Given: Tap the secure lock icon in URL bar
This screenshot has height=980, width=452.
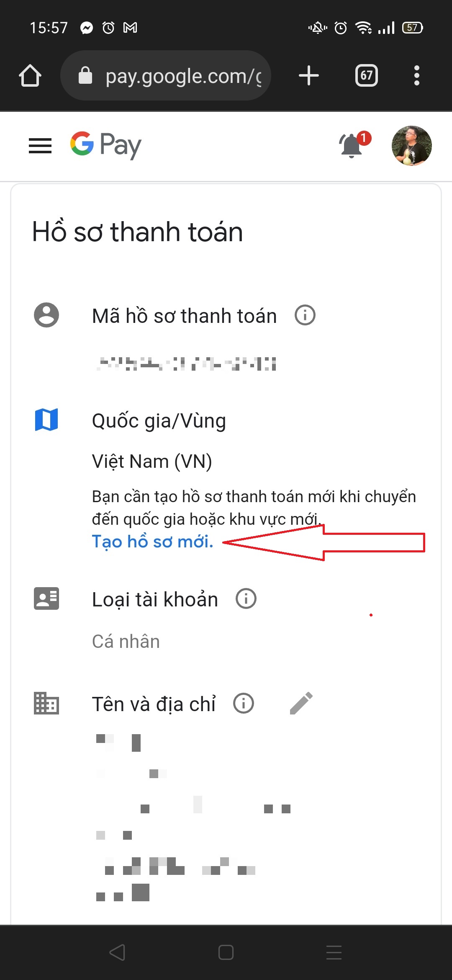Looking at the screenshot, I should pos(85,75).
